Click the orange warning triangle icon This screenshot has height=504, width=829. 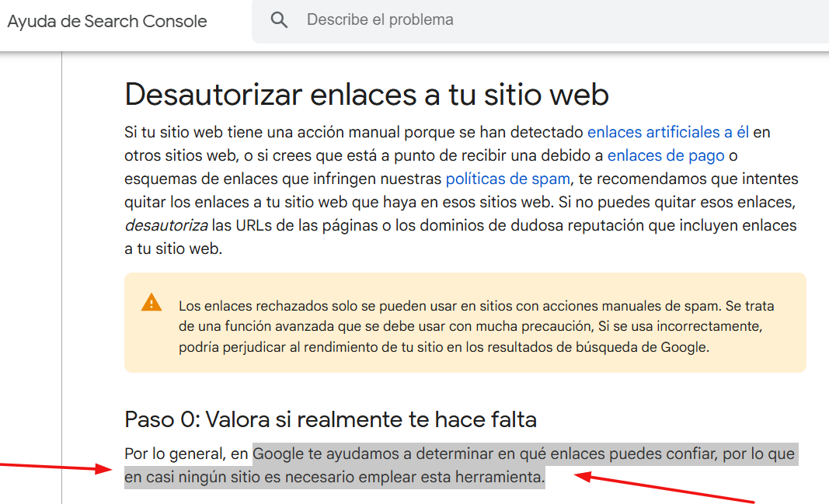pos(152,302)
